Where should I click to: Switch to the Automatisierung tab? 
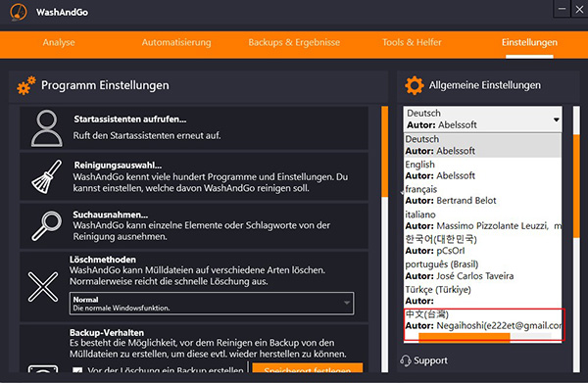176,42
